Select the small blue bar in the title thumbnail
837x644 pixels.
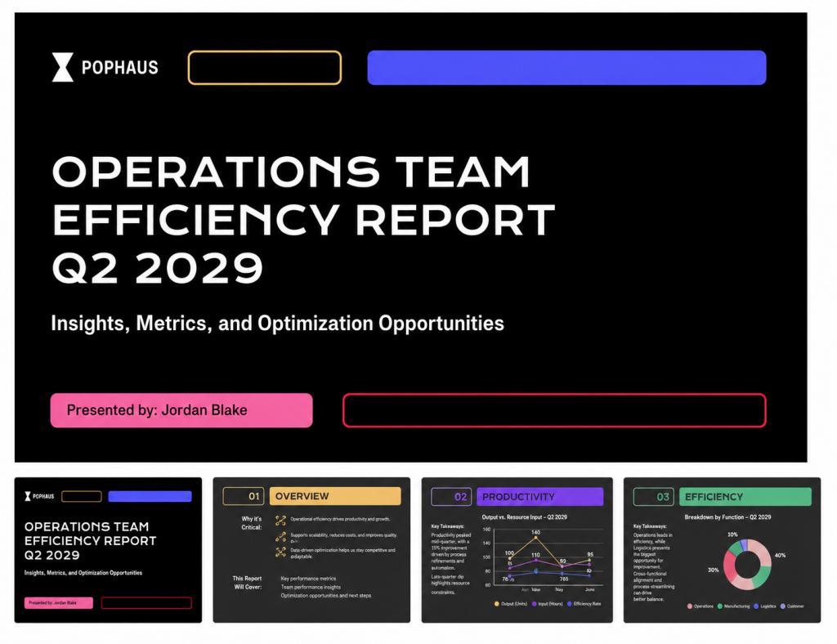coord(150,496)
